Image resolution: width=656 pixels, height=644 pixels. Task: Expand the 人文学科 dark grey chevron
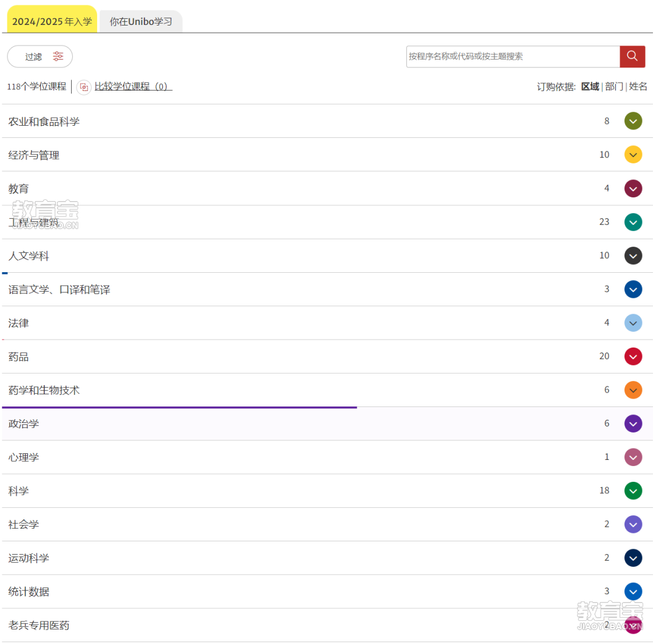(x=633, y=256)
